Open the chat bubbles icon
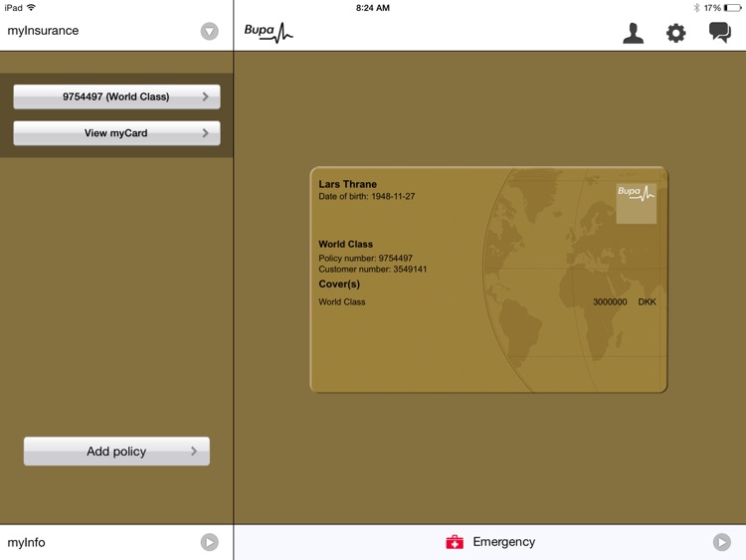746x560 pixels. tap(720, 33)
